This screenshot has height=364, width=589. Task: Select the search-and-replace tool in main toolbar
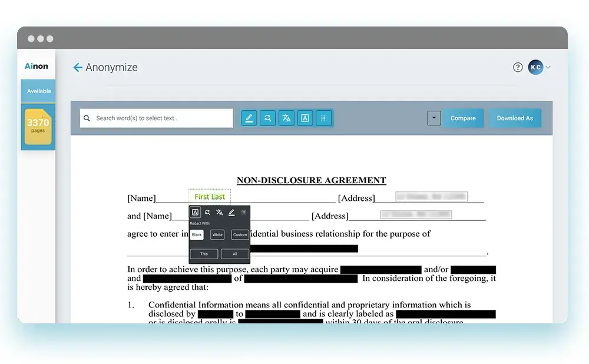pyautogui.click(x=267, y=118)
